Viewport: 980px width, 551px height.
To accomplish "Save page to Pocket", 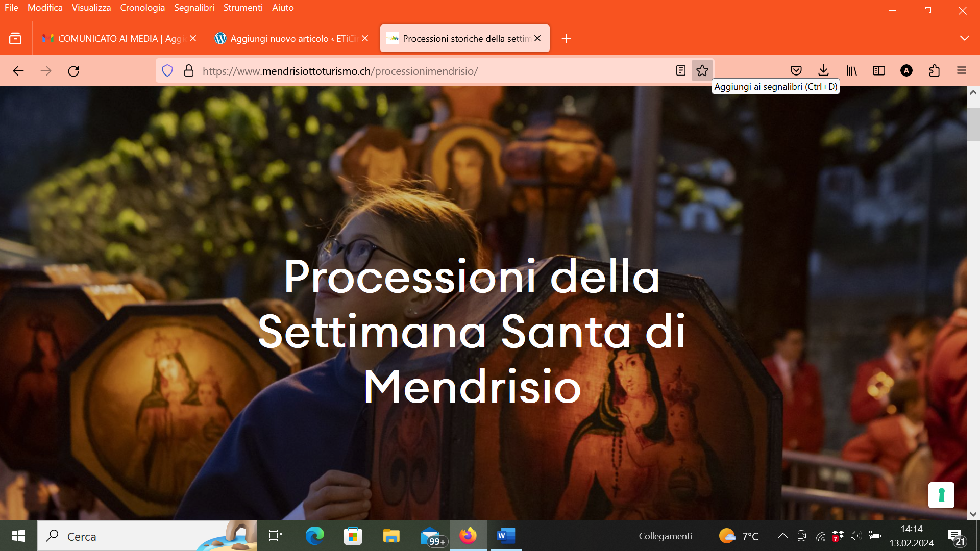I will click(x=796, y=71).
